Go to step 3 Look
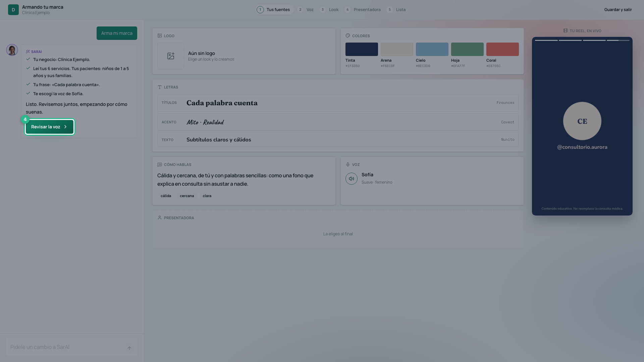Screen dimensions: 644x362 tap(329, 10)
